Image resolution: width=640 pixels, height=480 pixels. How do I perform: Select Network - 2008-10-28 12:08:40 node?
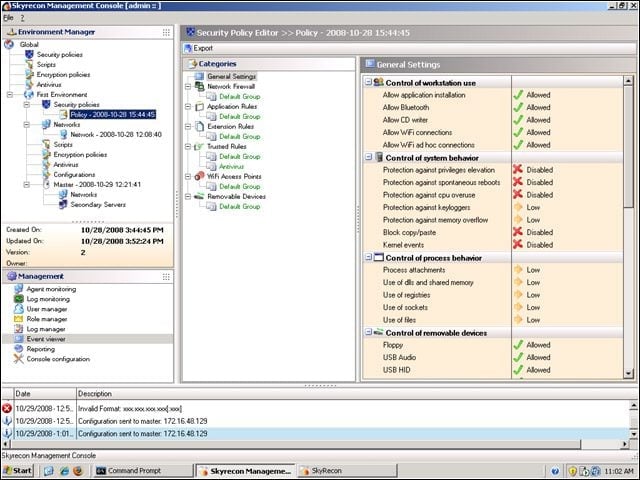tap(116, 134)
